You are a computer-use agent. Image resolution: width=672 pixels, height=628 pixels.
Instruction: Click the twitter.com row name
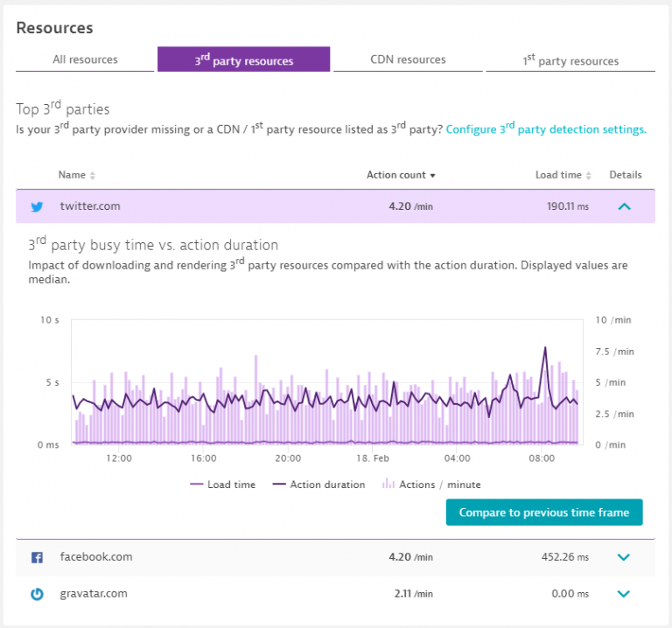point(90,206)
